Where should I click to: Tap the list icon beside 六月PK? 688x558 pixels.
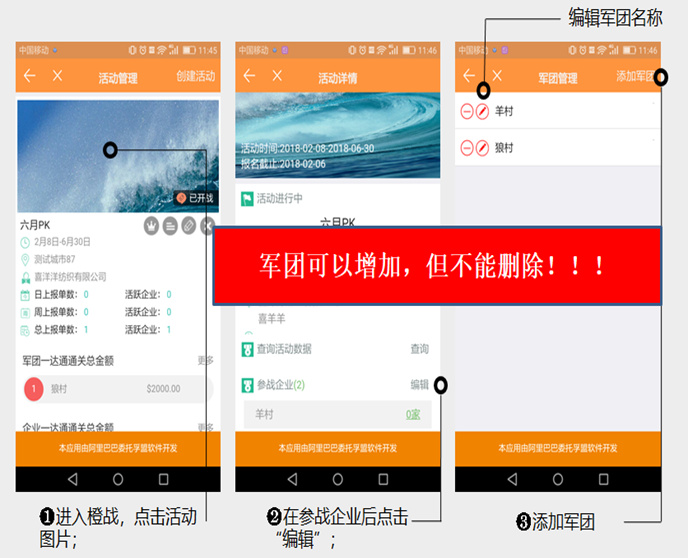170,226
